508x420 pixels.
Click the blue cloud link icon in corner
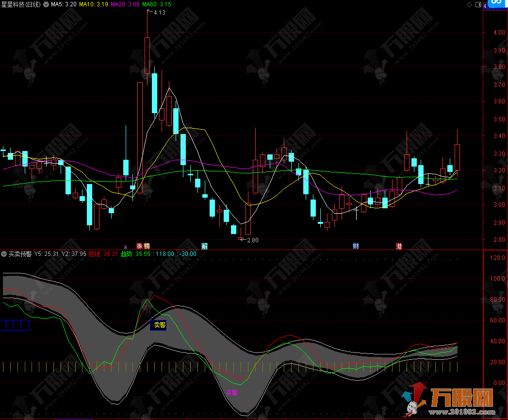click(496, 3)
